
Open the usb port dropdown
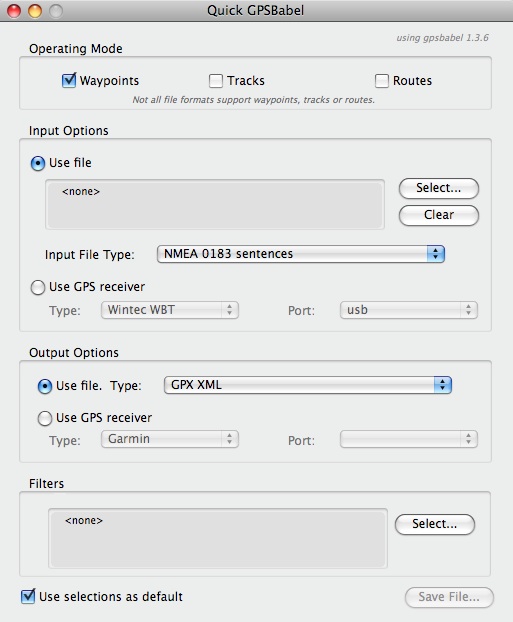pyautogui.click(x=409, y=310)
